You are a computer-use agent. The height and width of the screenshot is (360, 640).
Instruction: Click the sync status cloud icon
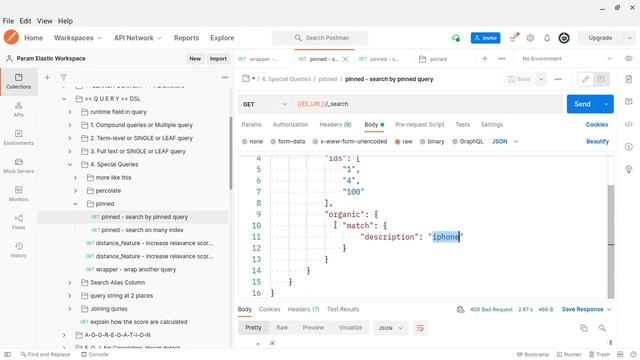click(456, 38)
